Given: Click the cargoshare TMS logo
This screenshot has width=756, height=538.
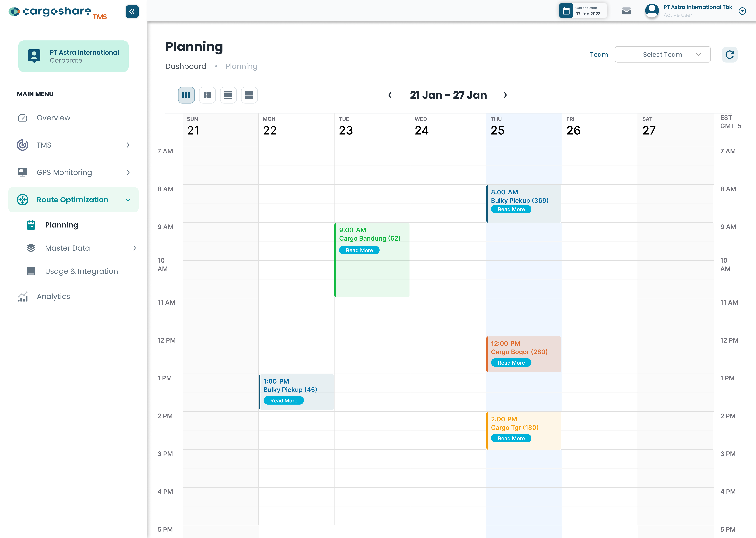Looking at the screenshot, I should 58,13.
